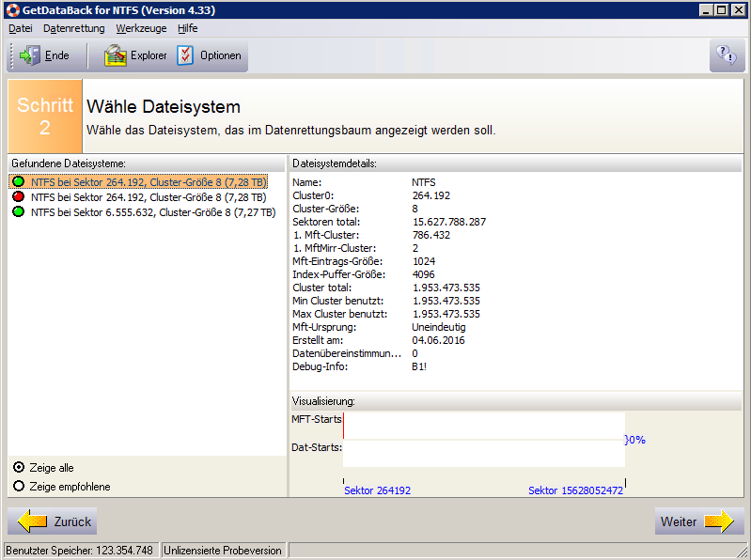Image resolution: width=751 pixels, height=560 pixels.
Task: Select the red-marked NTFS Sektor 264.192 (7,28 TB) text
Action: (x=149, y=197)
